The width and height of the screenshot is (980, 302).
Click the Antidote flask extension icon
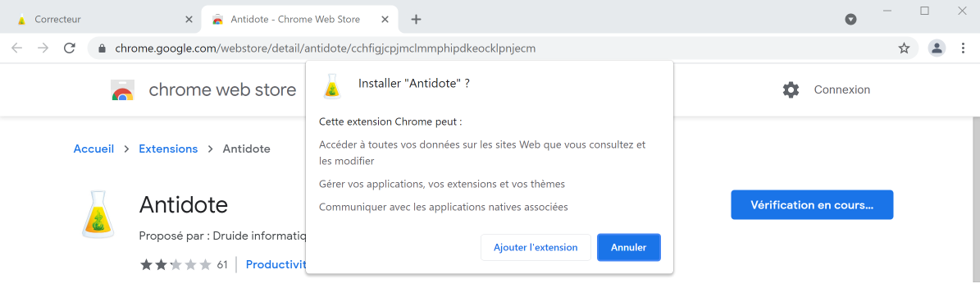[x=98, y=214]
